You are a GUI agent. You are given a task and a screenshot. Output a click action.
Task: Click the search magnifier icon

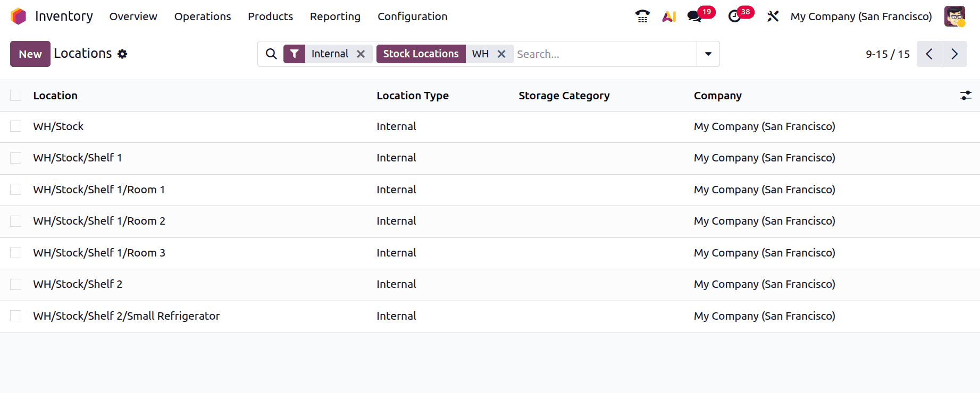271,54
